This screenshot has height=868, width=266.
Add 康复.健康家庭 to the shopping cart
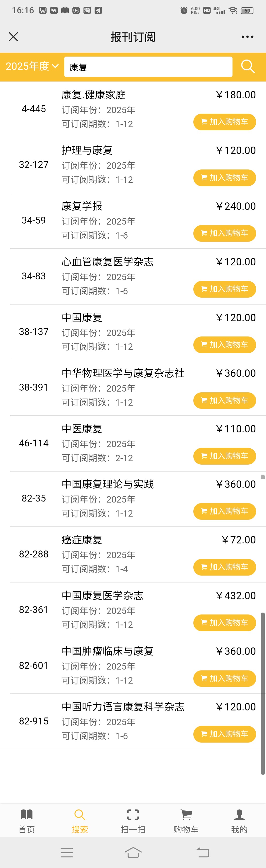pos(224,122)
